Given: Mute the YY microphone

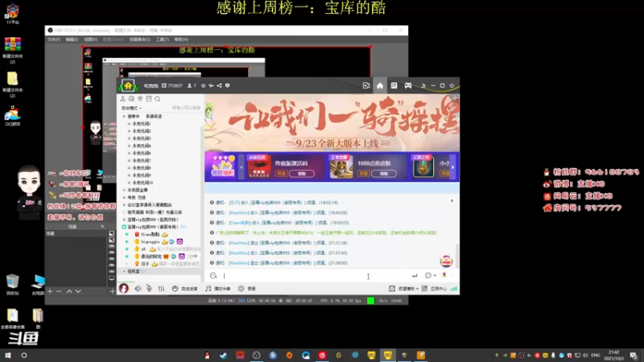Looking at the screenshot, I should 149,289.
